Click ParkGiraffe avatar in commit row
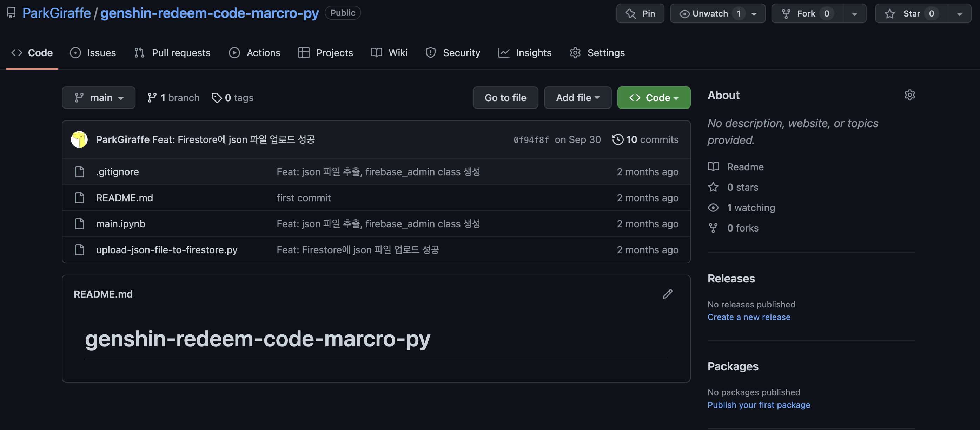The height and width of the screenshot is (430, 980). [x=79, y=139]
